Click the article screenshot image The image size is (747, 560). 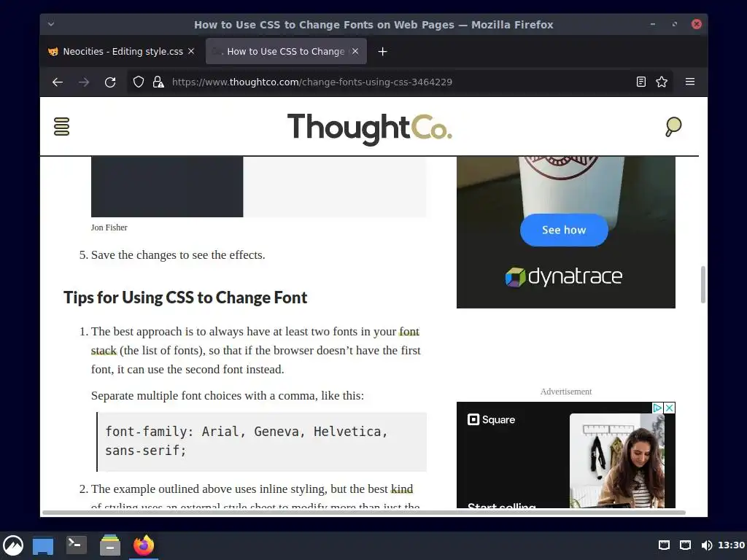coord(259,187)
